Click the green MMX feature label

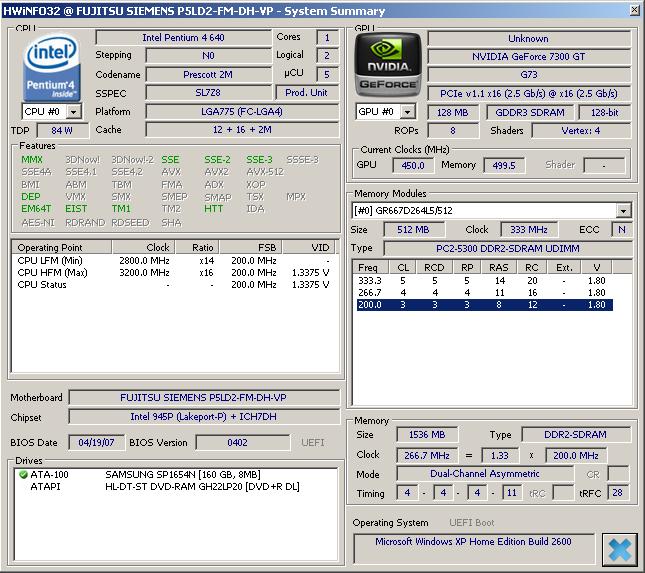32,160
